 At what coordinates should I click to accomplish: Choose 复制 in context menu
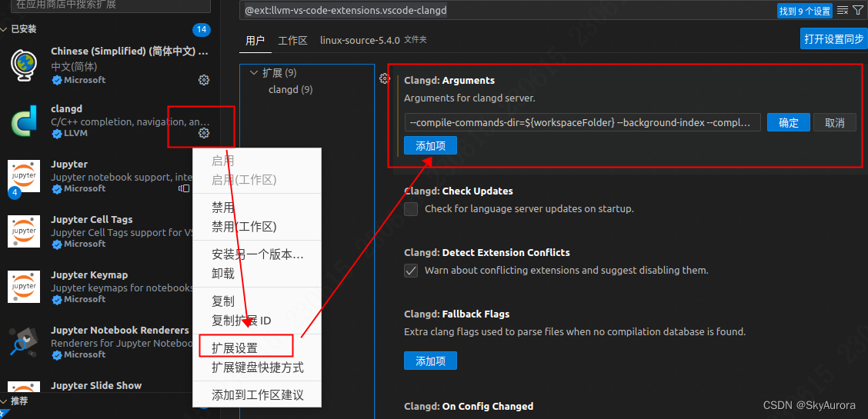click(223, 302)
